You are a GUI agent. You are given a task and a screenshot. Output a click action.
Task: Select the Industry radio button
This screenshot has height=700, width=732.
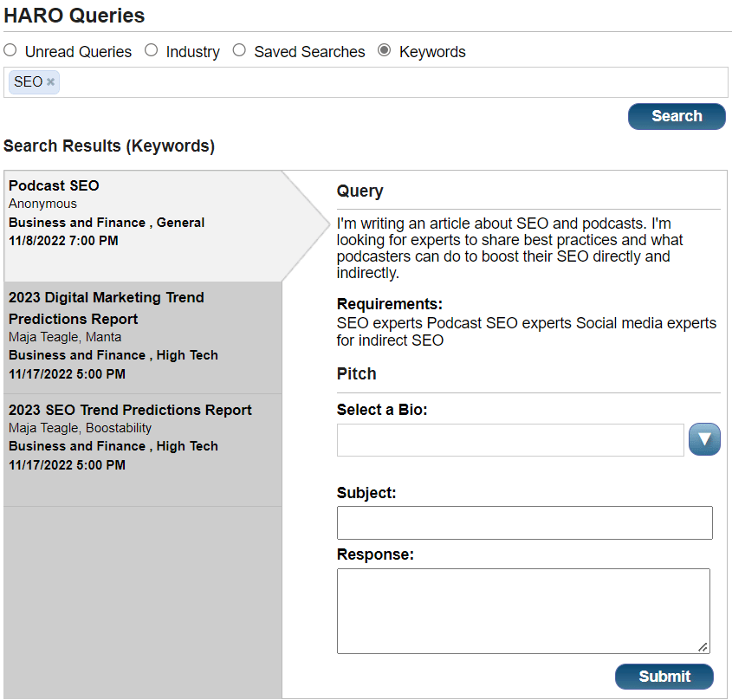click(x=152, y=50)
